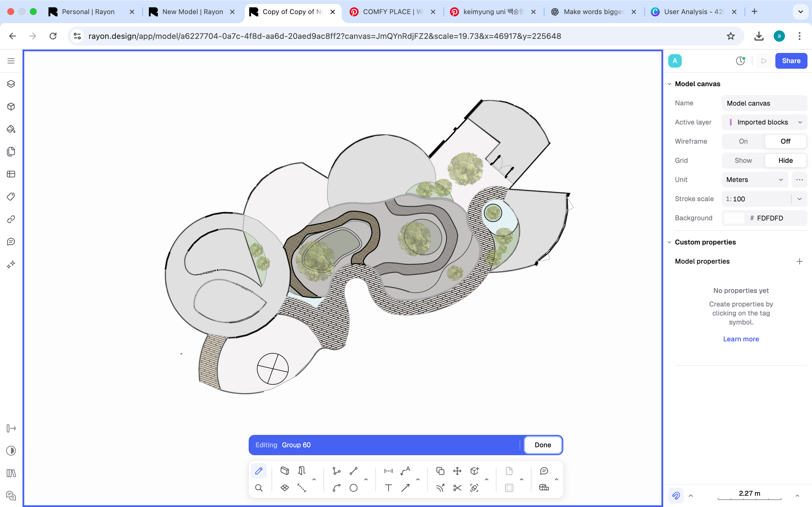Open the Learn more link

(x=741, y=339)
